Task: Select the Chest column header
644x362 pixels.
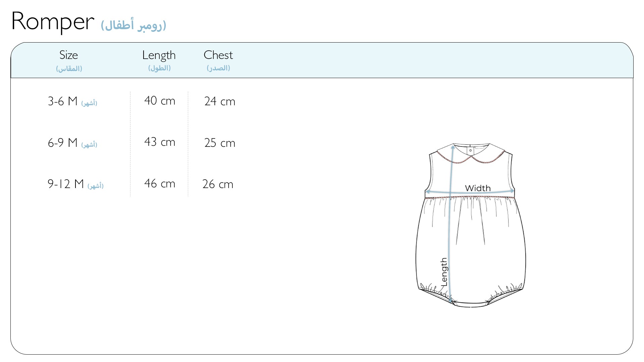Action: coord(218,55)
